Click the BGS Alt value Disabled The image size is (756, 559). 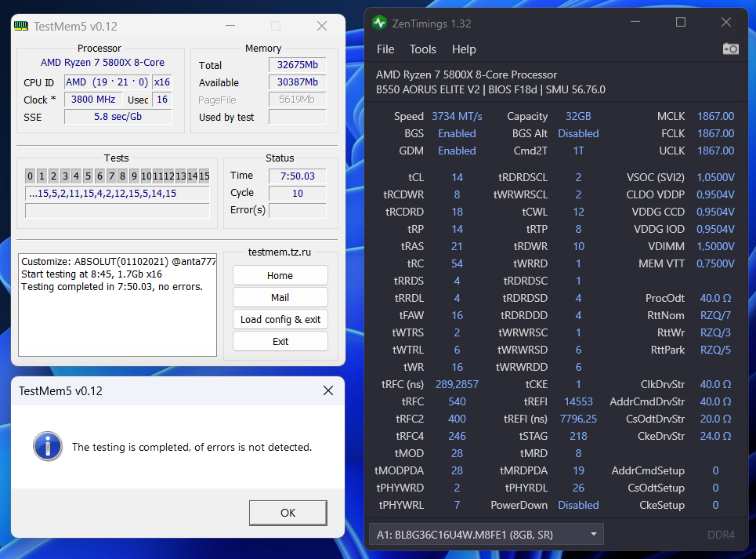point(578,133)
